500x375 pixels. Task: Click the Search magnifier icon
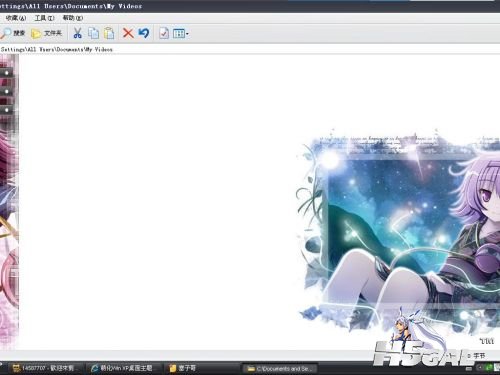(6, 33)
